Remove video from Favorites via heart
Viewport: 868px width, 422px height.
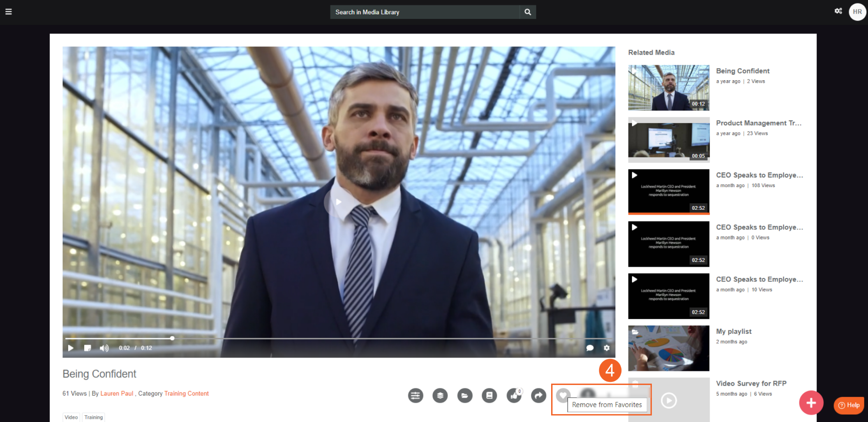coord(563,395)
